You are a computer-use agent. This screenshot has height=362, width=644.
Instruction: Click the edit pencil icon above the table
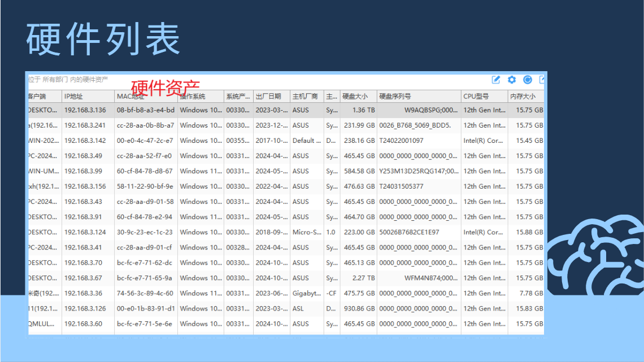(x=496, y=80)
